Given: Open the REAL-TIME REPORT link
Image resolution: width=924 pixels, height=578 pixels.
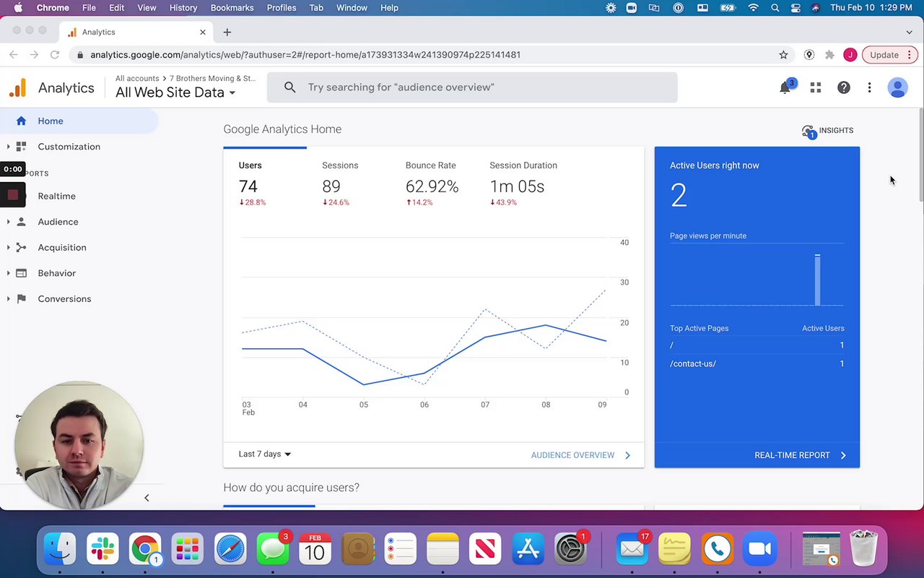Looking at the screenshot, I should click(801, 455).
